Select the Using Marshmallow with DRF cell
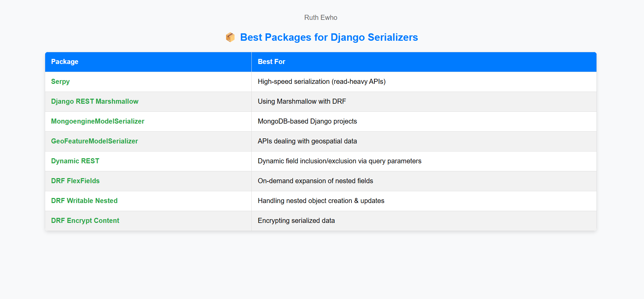 (424, 102)
